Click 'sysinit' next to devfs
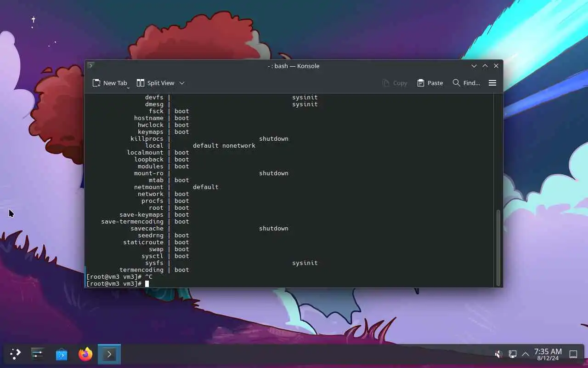 (305, 97)
